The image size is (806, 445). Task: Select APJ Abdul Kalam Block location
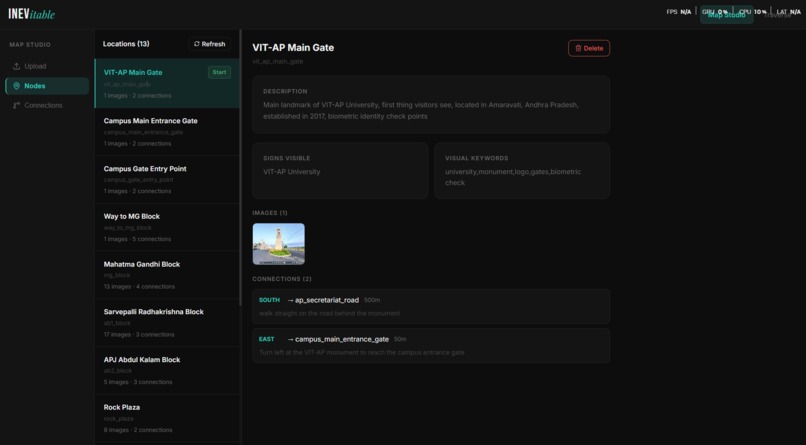pos(167,370)
